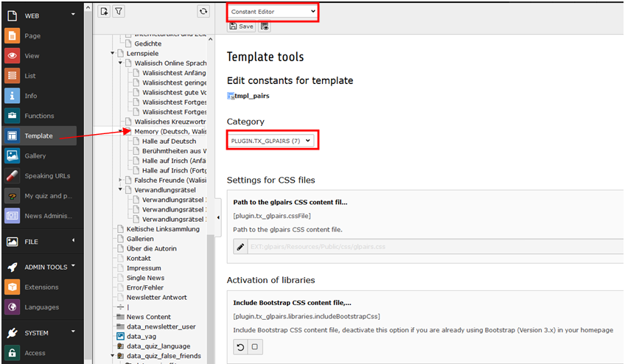
Task: Refresh the page tree
Action: 203,11
